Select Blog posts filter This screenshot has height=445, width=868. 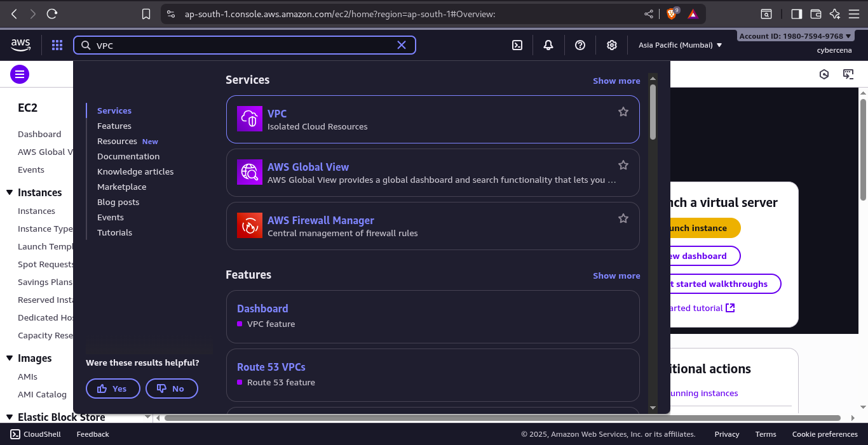tap(118, 202)
